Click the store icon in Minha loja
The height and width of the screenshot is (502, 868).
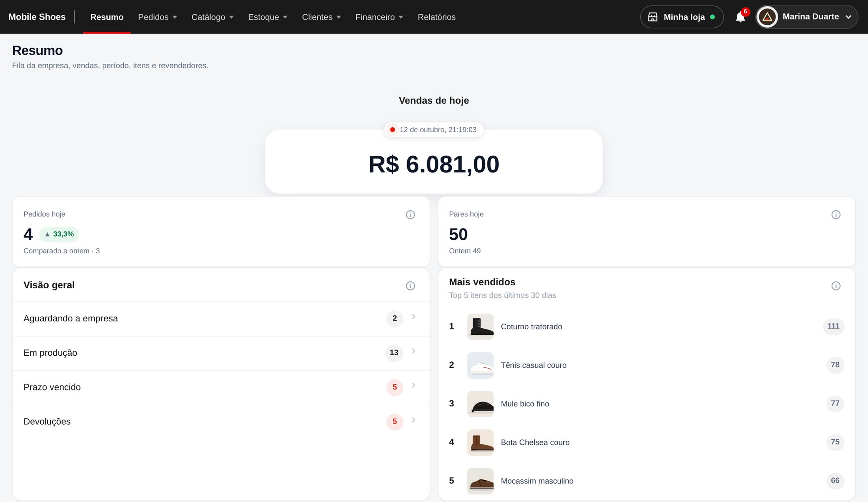pyautogui.click(x=653, y=17)
